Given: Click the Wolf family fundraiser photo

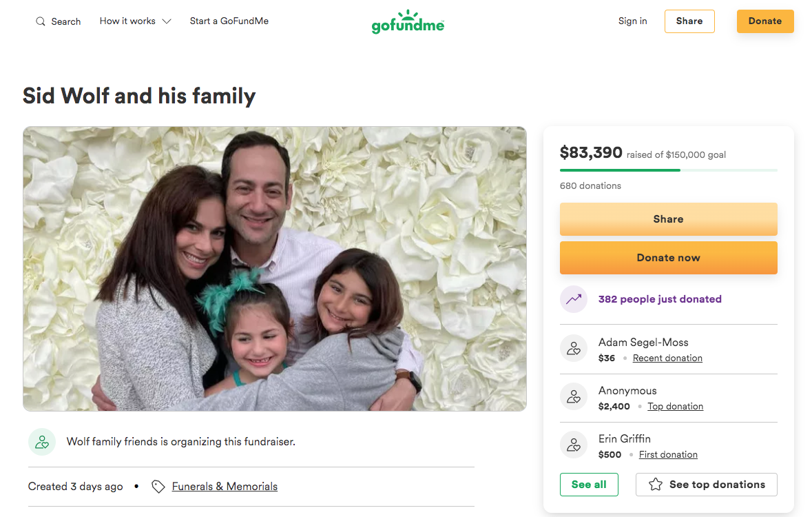Looking at the screenshot, I should pyautogui.click(x=275, y=269).
